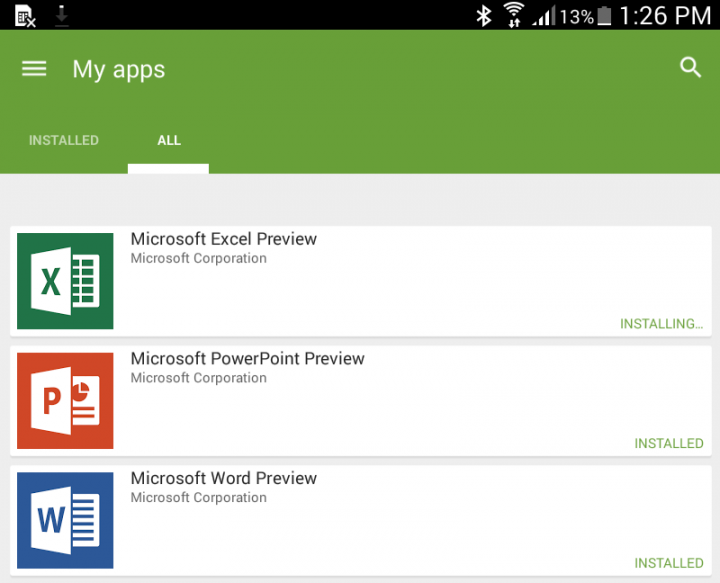Open the Microsoft PowerPoint Preview app icon
Image resolution: width=720 pixels, height=583 pixels.
click(65, 401)
